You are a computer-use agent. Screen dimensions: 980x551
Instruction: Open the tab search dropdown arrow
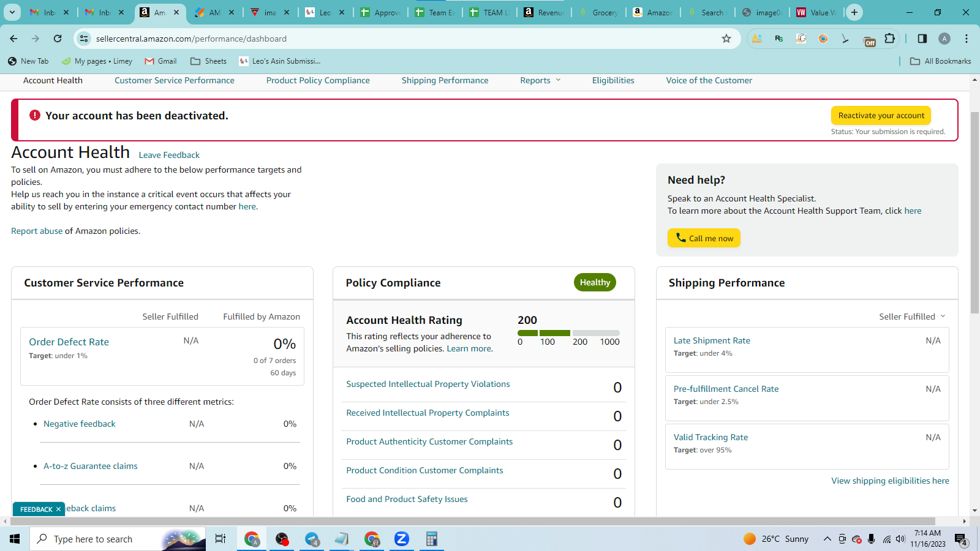coord(12,12)
